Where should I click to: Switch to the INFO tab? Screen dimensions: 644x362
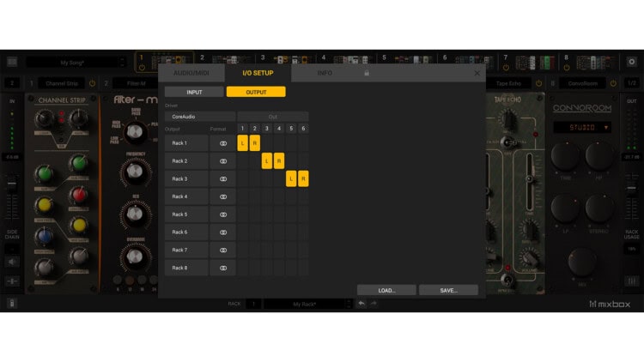(x=325, y=73)
